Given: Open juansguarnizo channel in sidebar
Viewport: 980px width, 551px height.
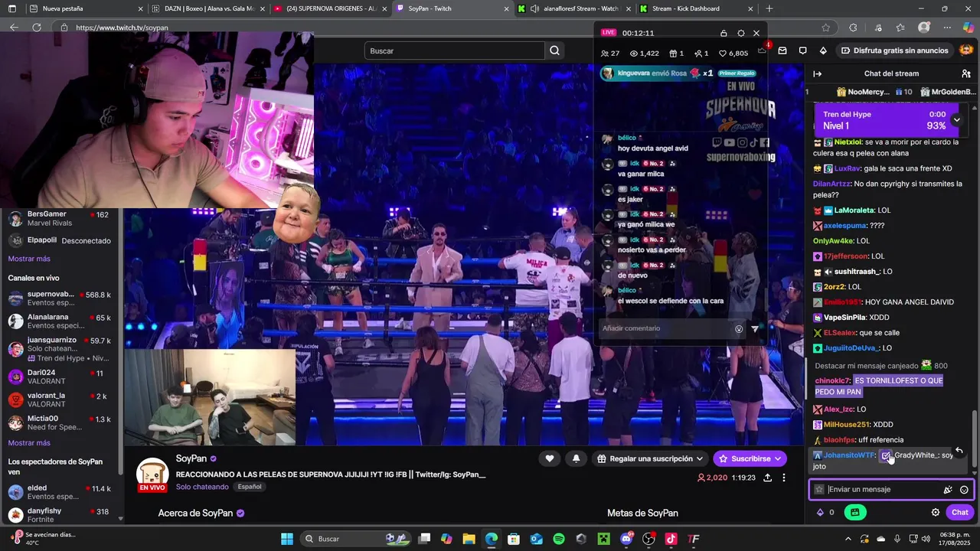Looking at the screenshot, I should pyautogui.click(x=60, y=348).
